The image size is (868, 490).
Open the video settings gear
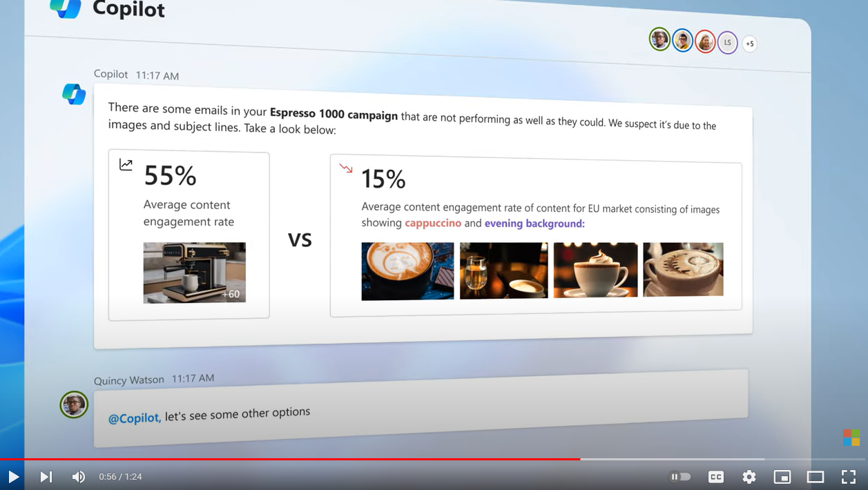749,477
